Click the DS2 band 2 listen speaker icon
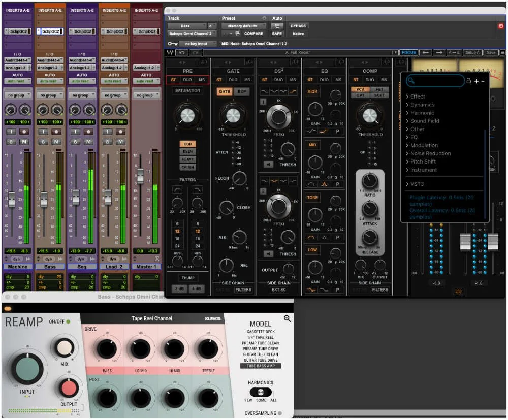 click(x=268, y=254)
